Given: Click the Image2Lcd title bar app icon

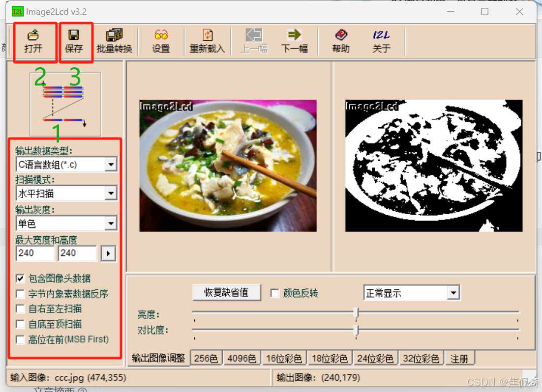Looking at the screenshot, I should click(17, 11).
